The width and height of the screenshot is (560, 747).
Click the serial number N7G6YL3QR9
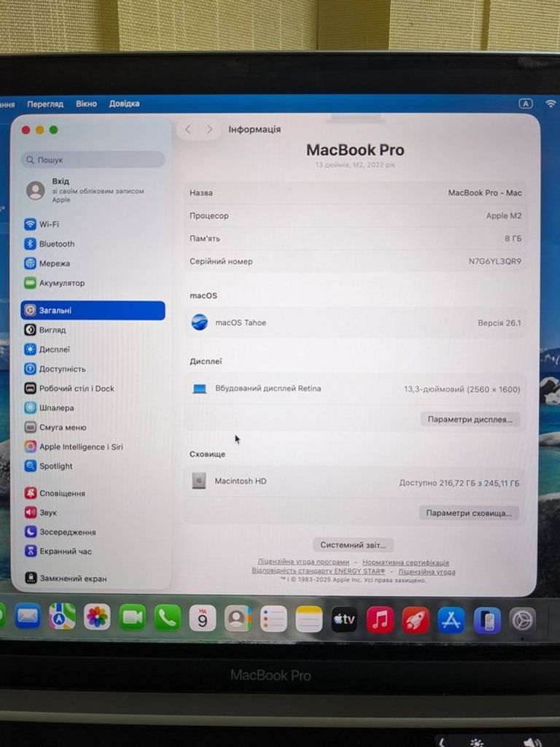495,261
